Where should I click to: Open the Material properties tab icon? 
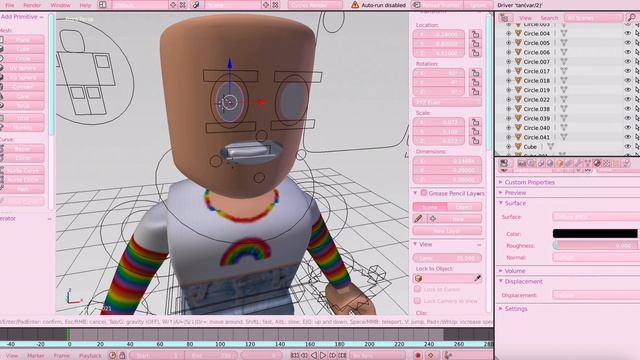[x=597, y=163]
